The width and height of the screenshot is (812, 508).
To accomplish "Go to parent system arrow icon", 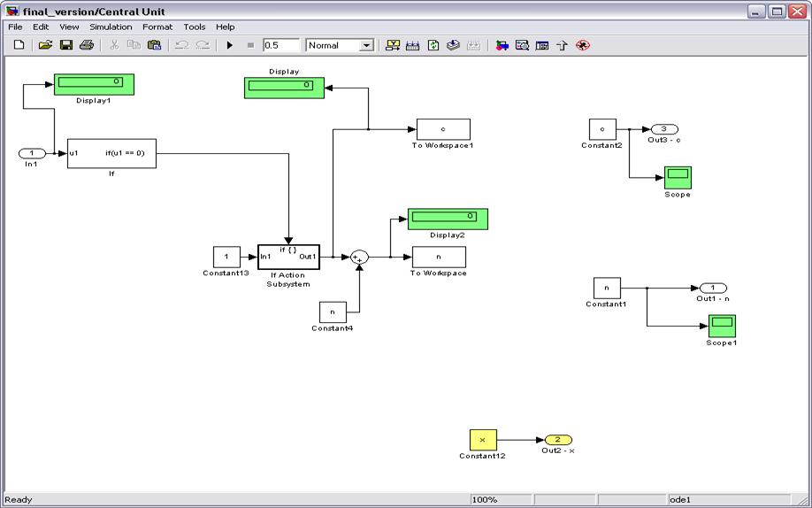I will [563, 46].
